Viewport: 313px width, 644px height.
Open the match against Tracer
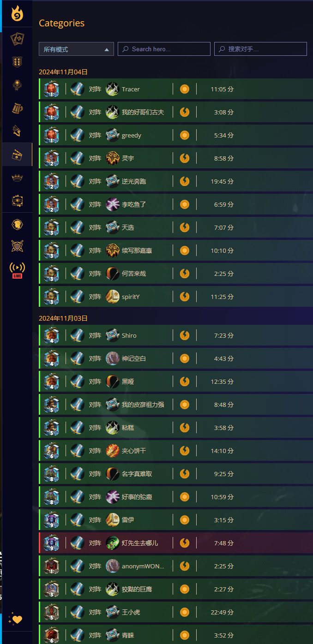pos(176,89)
